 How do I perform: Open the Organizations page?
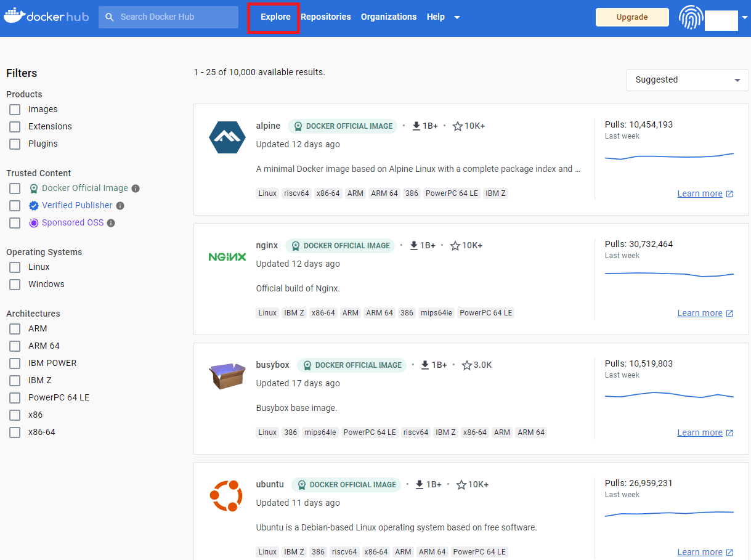tap(389, 17)
